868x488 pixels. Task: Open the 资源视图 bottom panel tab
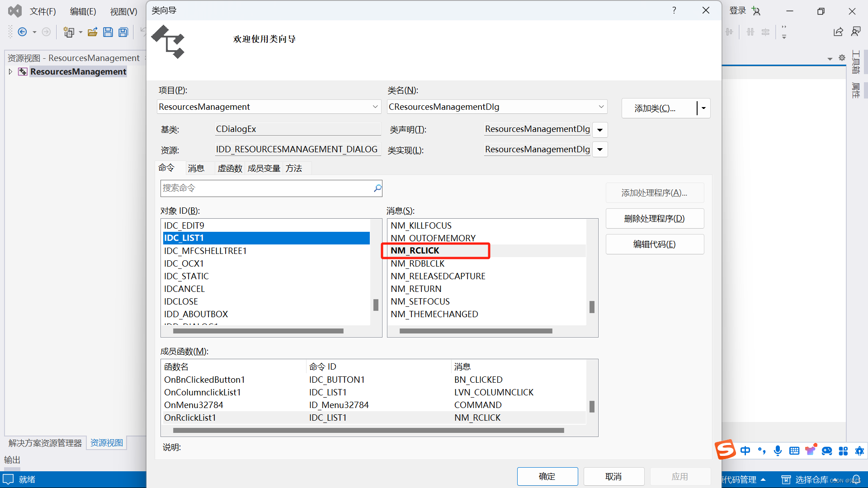tap(107, 443)
